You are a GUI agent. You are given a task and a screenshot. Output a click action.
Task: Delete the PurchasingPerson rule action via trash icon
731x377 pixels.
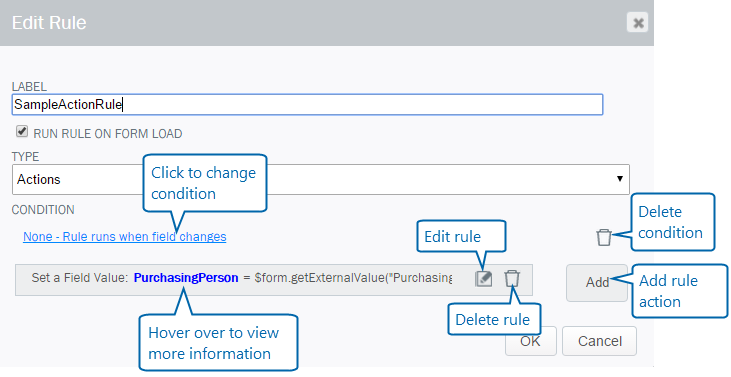pos(512,278)
